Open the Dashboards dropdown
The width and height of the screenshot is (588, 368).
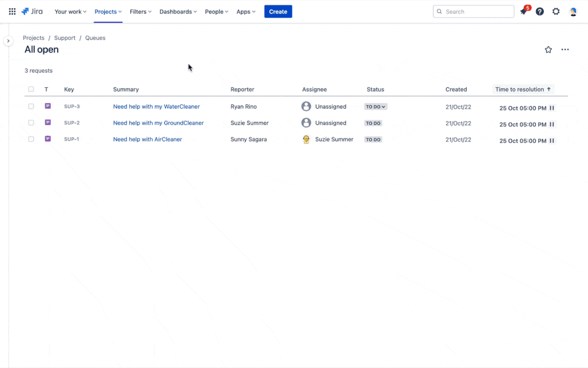coord(178,12)
